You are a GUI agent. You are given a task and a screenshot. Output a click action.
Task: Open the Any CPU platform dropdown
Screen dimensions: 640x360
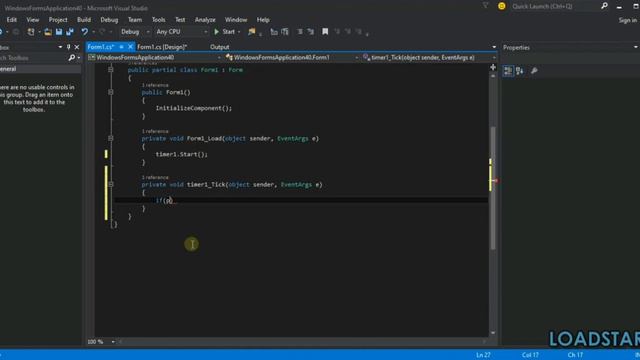tap(205, 32)
